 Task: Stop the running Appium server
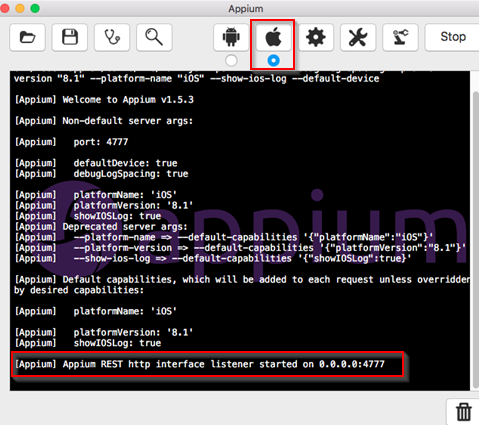(x=453, y=37)
